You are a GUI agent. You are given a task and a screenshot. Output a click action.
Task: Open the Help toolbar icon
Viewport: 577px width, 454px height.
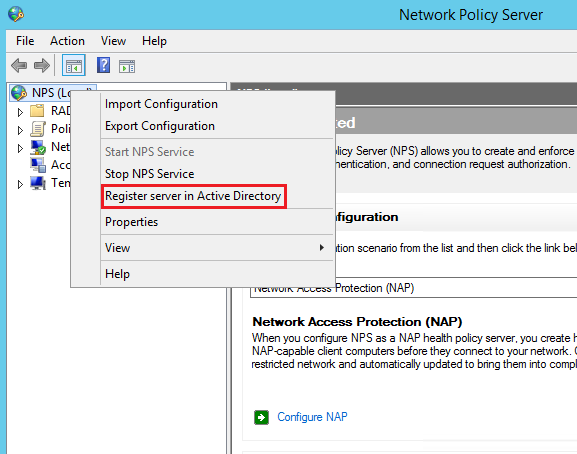tap(103, 65)
